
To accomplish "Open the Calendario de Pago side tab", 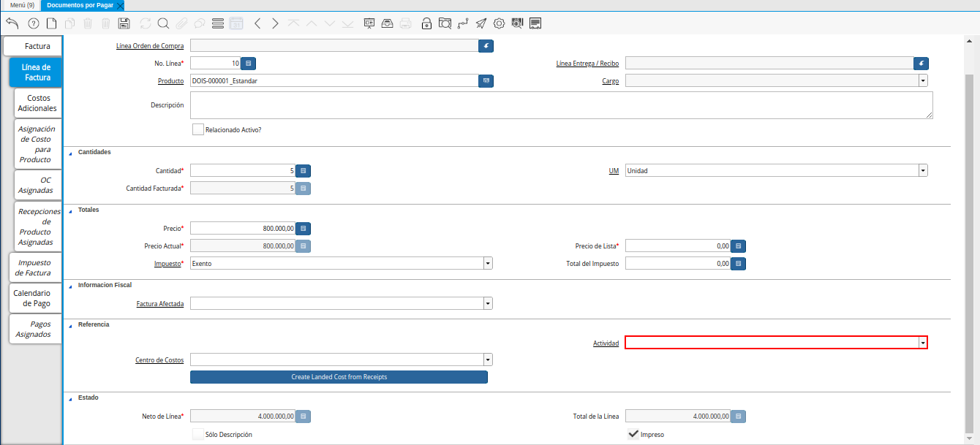I will click(35, 298).
